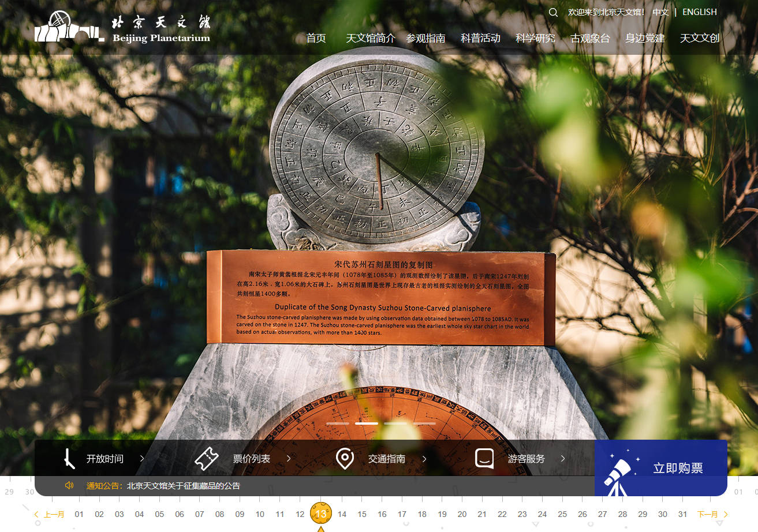Switch language to ENGLISH
Viewport: 758px width, 532px height.
pyautogui.click(x=699, y=12)
